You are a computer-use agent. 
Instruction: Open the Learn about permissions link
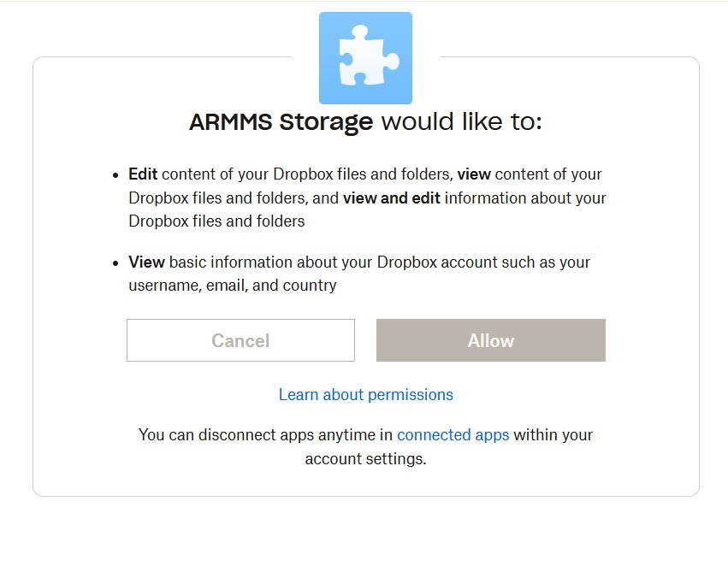[x=365, y=394]
